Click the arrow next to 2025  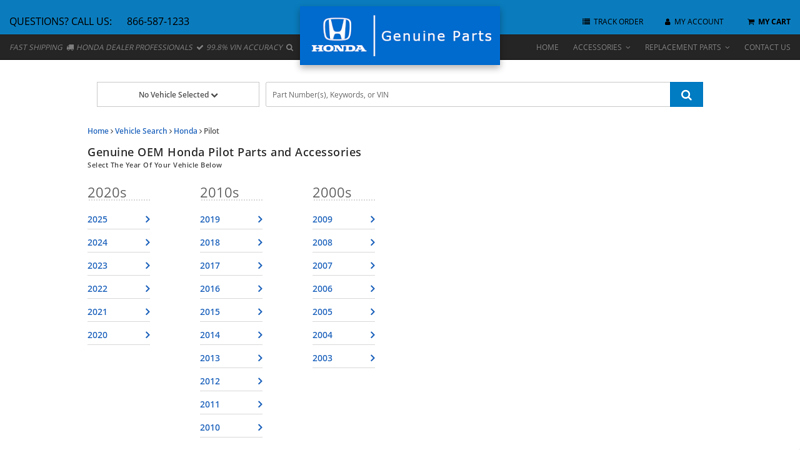(x=147, y=219)
